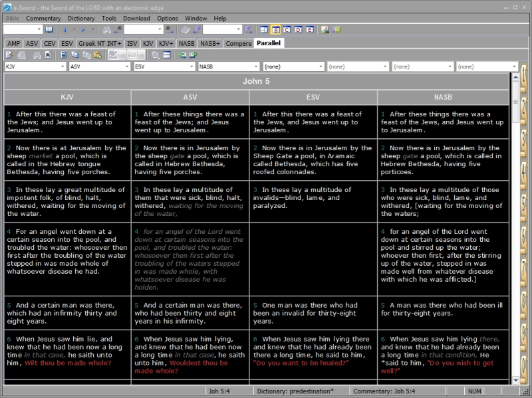This screenshot has height=398, width=532.
Task: Click the vertical scrollbar thumb
Action: (515, 102)
